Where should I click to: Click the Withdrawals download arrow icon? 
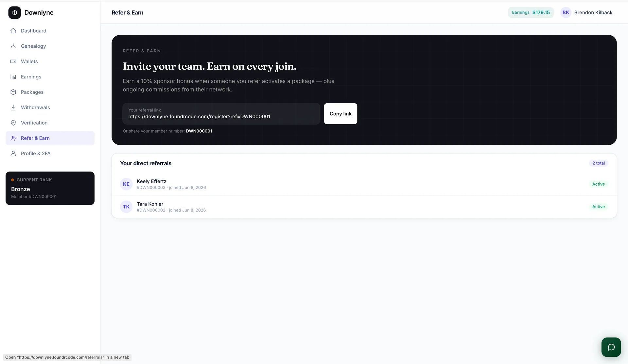coord(13,108)
